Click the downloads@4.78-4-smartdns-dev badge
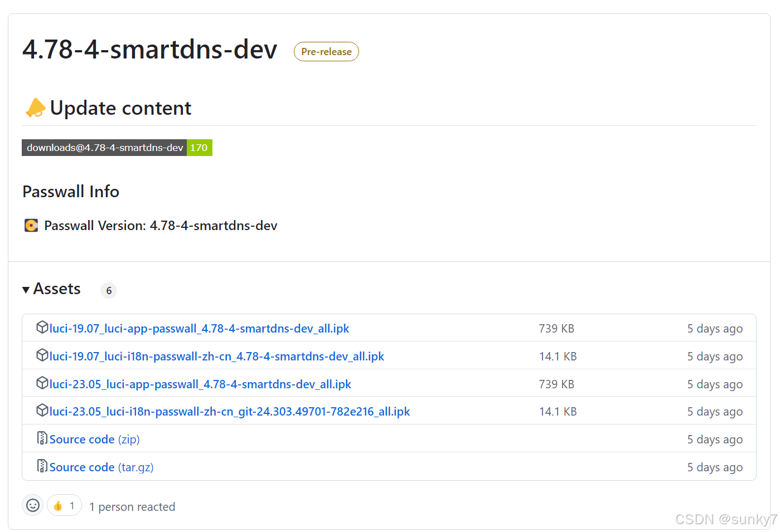This screenshot has width=780, height=532. tap(117, 148)
